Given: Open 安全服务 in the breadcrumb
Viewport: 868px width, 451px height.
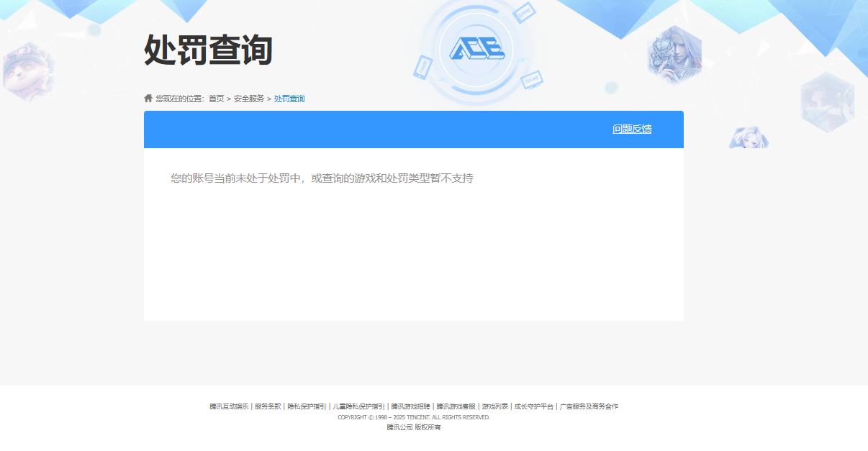Looking at the screenshot, I should [249, 99].
